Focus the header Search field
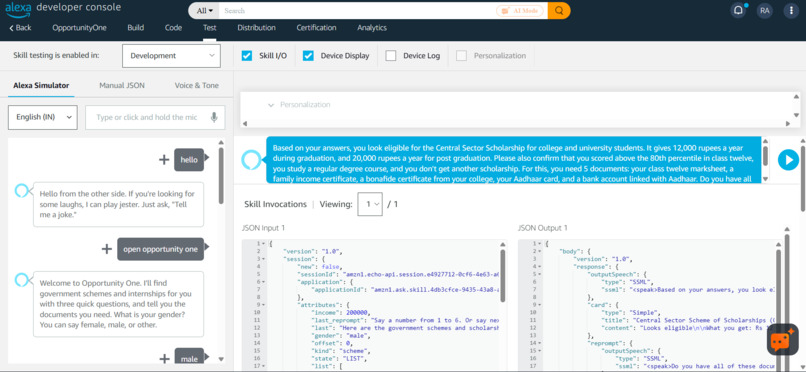The image size is (806, 372). (x=357, y=11)
